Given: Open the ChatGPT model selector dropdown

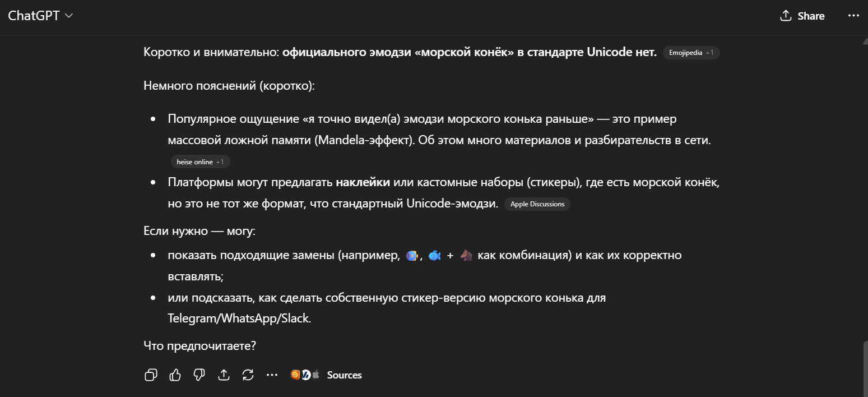Looking at the screenshot, I should (x=40, y=16).
